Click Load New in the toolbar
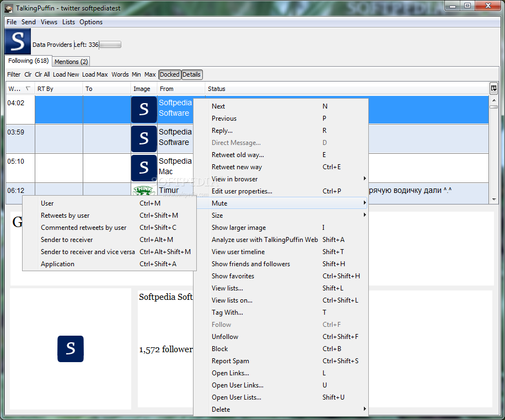The width and height of the screenshot is (505, 420). pyautogui.click(x=66, y=74)
